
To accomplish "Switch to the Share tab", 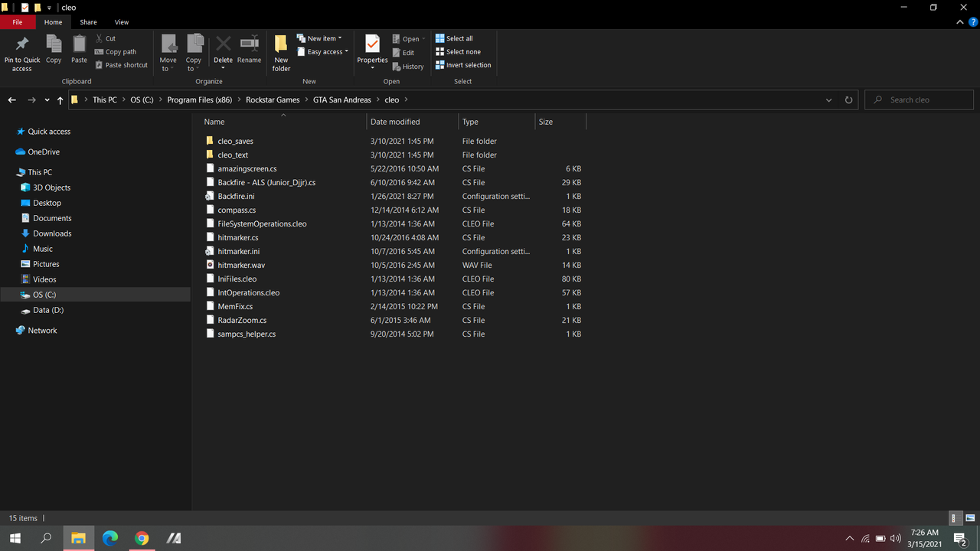I will click(x=88, y=22).
